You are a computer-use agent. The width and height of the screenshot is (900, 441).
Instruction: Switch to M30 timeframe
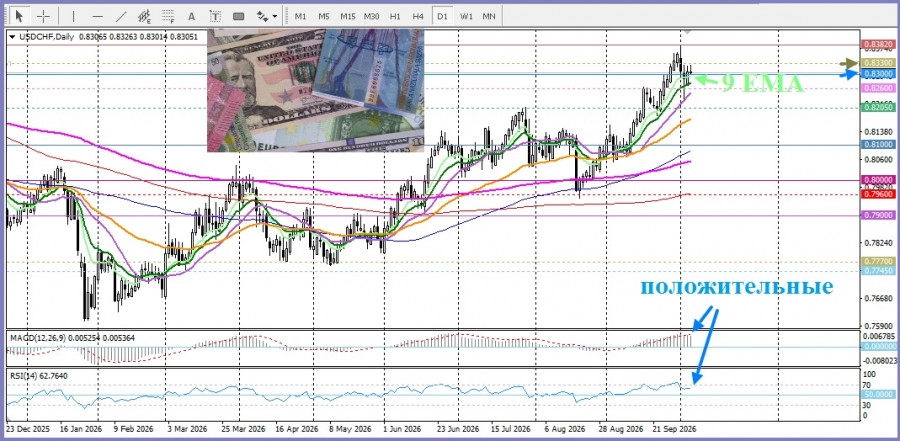coord(371,16)
